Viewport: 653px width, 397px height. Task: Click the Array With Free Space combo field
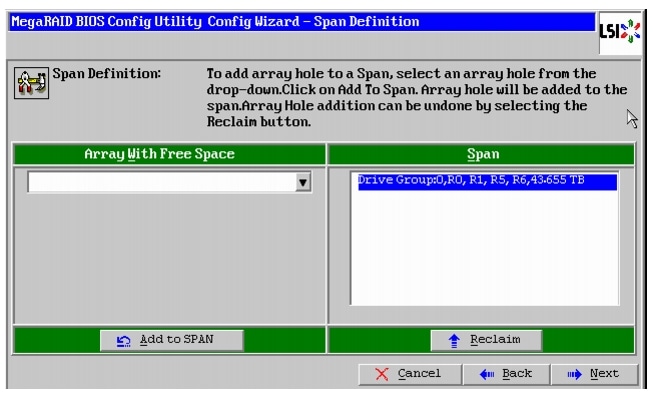pyautogui.click(x=169, y=182)
